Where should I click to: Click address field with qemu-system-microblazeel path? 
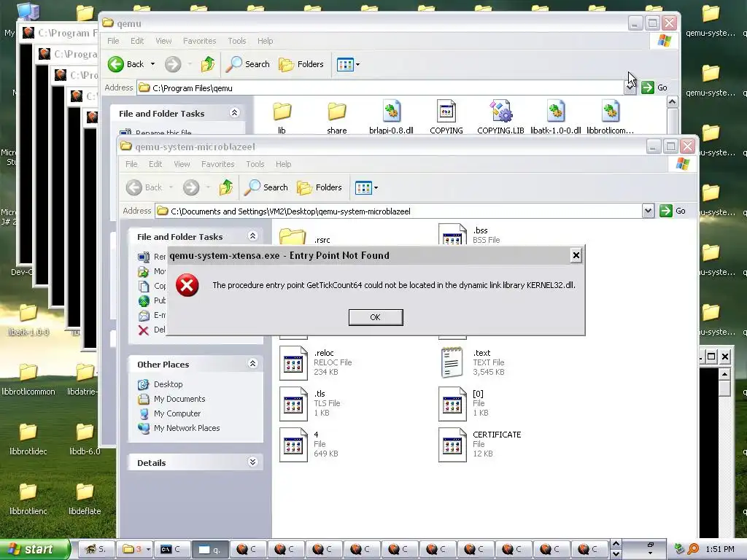click(398, 211)
